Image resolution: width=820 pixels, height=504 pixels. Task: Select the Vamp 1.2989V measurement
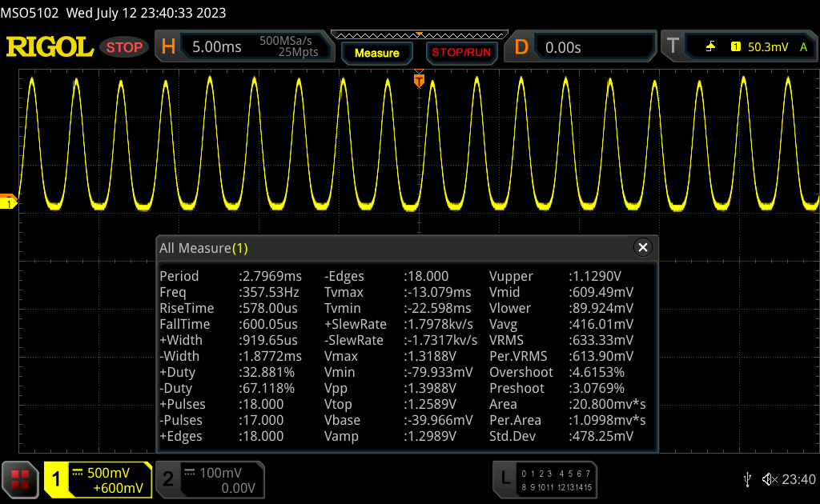391,436
